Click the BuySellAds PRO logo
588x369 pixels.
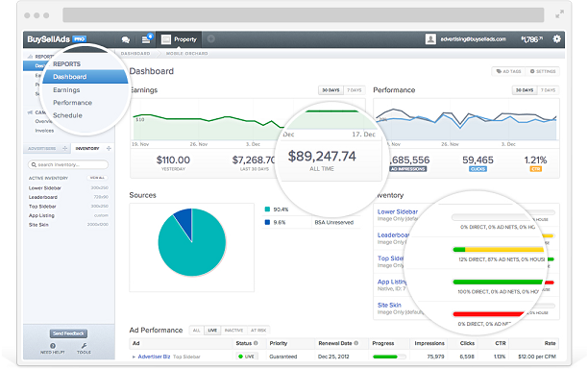[57, 39]
